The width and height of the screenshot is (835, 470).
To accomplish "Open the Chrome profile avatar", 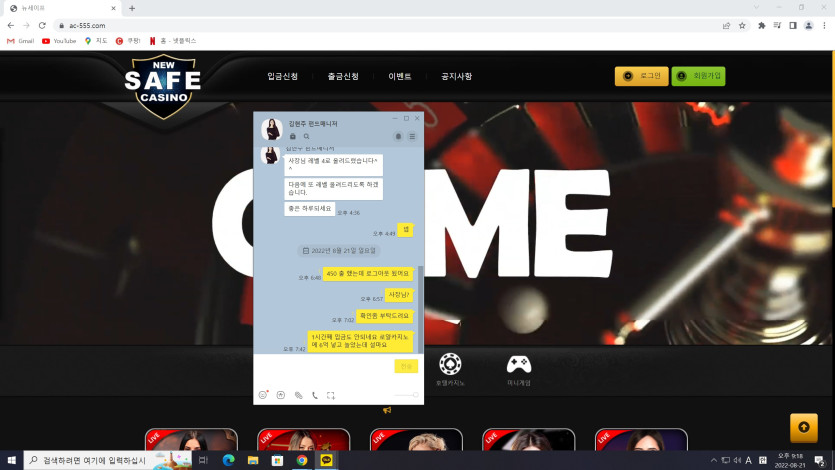I will [808, 25].
